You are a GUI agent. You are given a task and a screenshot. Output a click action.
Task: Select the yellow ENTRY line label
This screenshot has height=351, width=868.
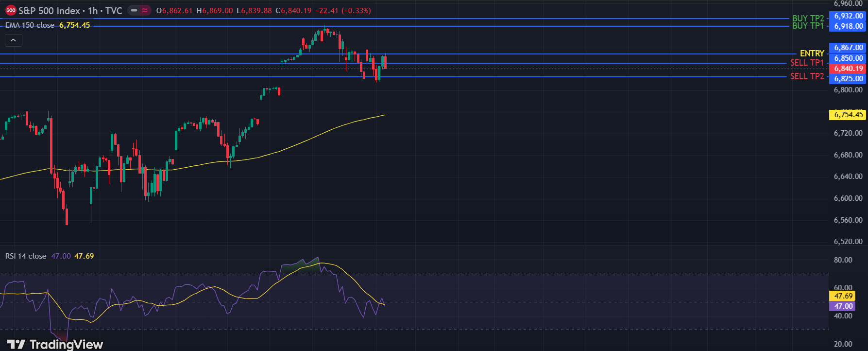(812, 53)
